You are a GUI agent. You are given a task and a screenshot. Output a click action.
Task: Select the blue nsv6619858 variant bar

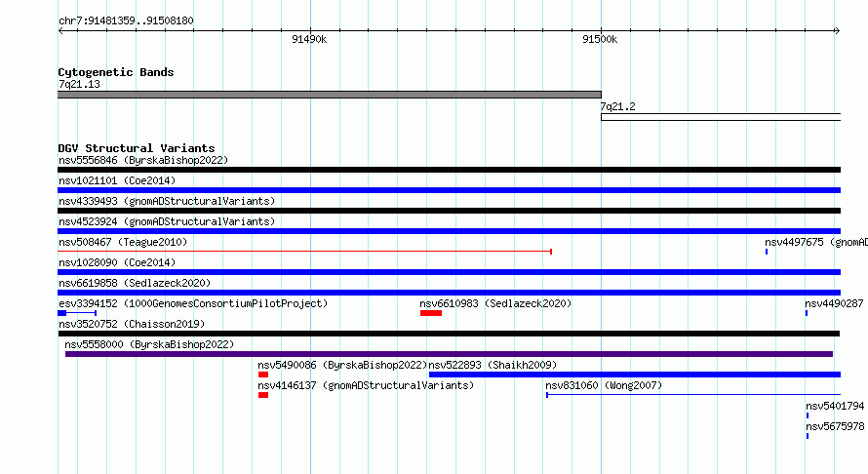click(x=449, y=293)
